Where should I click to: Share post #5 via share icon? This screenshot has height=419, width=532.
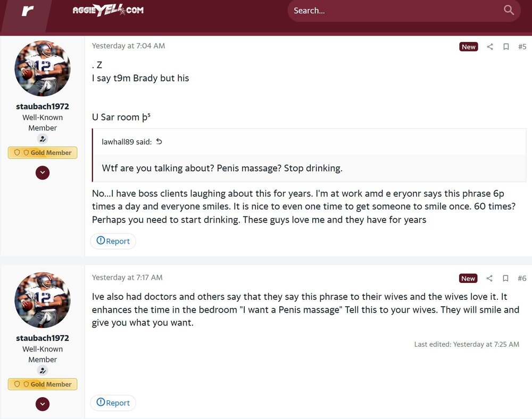(490, 47)
